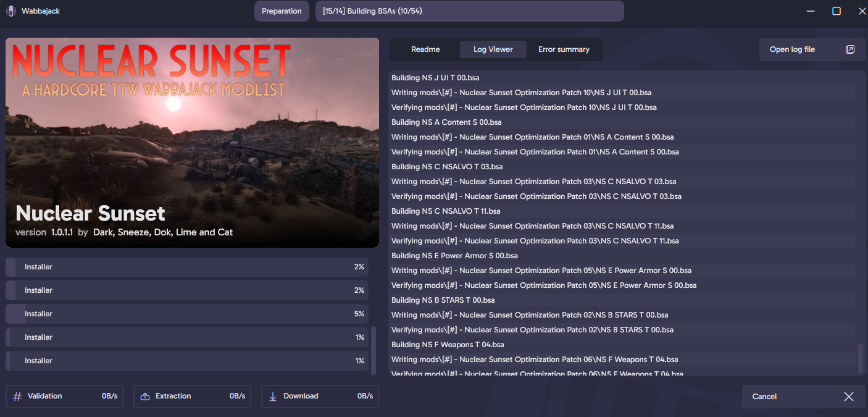Maximize the Wabbajack window
This screenshot has width=868, height=417.
point(837,11)
